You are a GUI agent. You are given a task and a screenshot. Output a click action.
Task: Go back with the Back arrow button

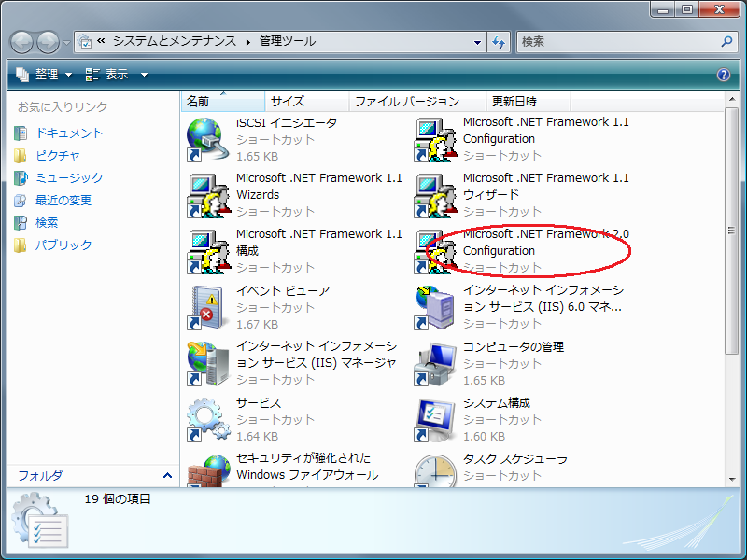pos(21,42)
